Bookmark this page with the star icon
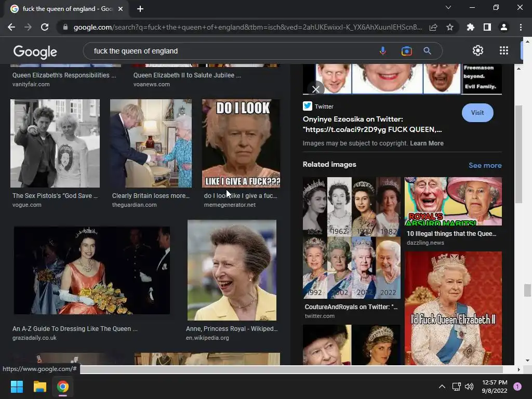The height and width of the screenshot is (399, 532). click(x=449, y=27)
